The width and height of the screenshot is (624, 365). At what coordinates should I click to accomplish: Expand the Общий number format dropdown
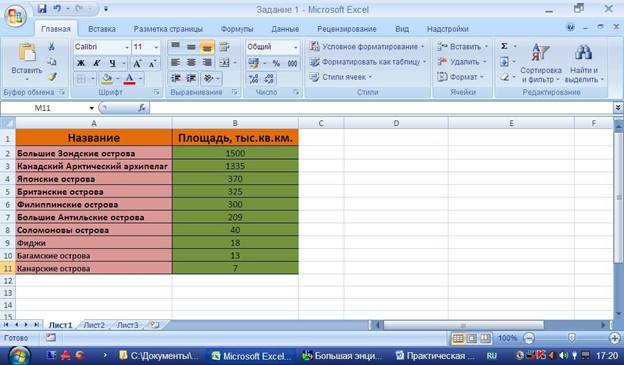(273, 47)
